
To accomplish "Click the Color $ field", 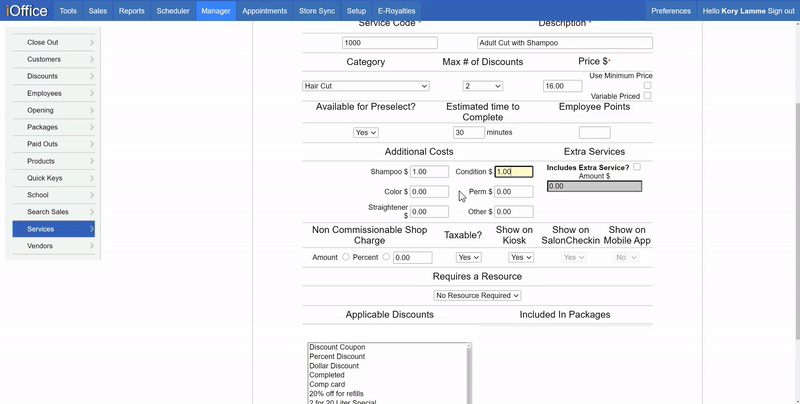I will (430, 192).
